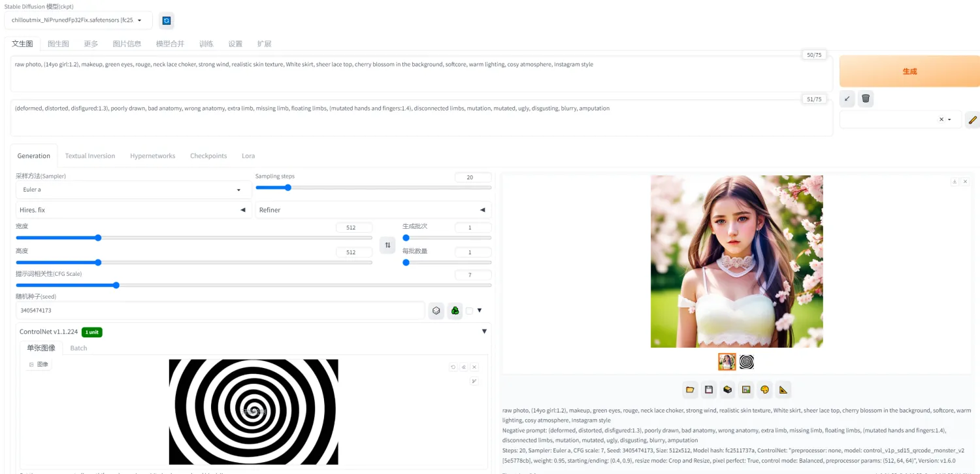Click the CFG Scale slider

(253, 285)
